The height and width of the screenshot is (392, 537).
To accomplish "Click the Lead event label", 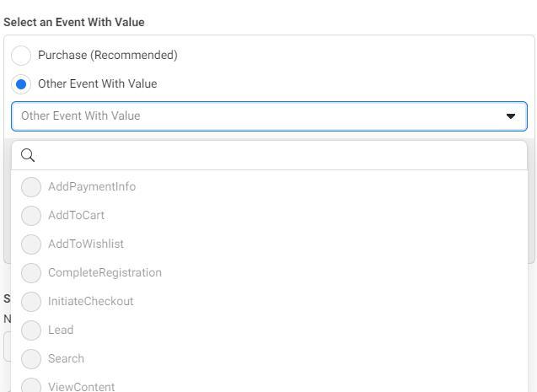I will click(61, 330).
